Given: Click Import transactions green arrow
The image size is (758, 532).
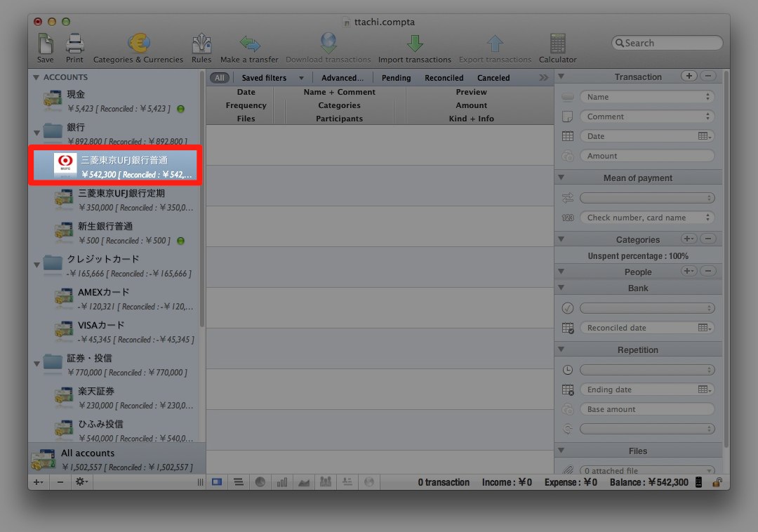Looking at the screenshot, I should pyautogui.click(x=414, y=45).
